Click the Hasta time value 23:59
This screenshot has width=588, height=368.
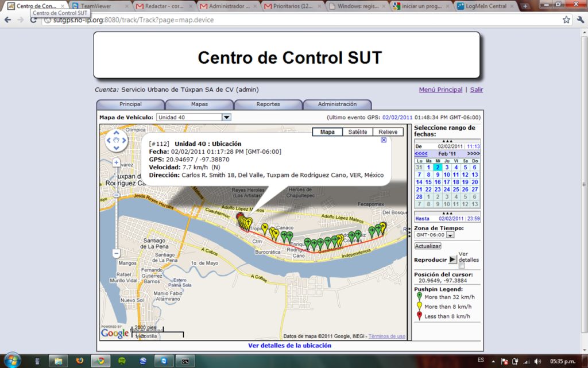(x=473, y=219)
